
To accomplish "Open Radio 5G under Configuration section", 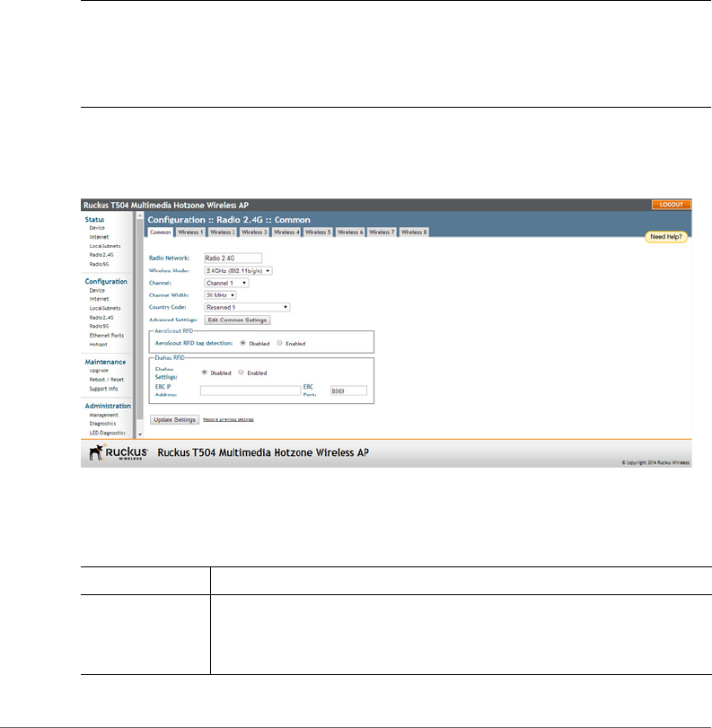I will point(99,327).
